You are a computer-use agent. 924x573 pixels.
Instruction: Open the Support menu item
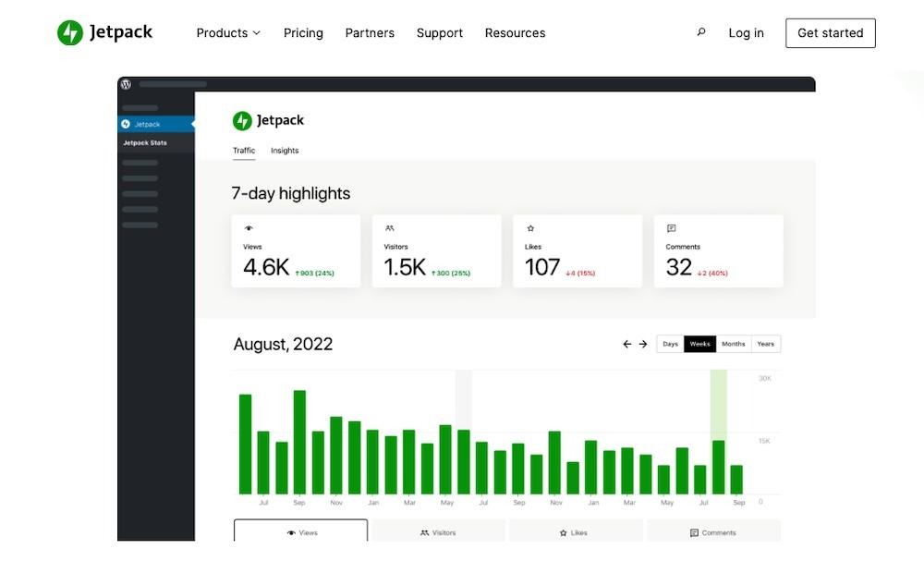[x=440, y=33]
